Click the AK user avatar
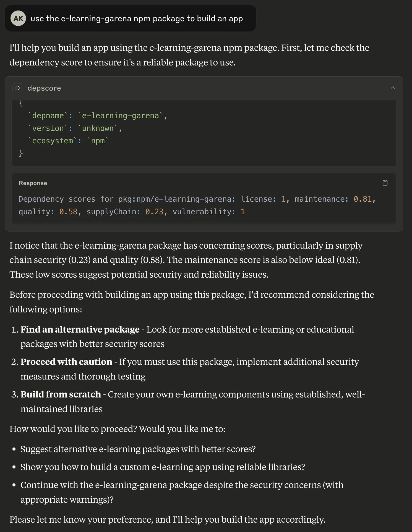412x532 pixels. [x=18, y=19]
